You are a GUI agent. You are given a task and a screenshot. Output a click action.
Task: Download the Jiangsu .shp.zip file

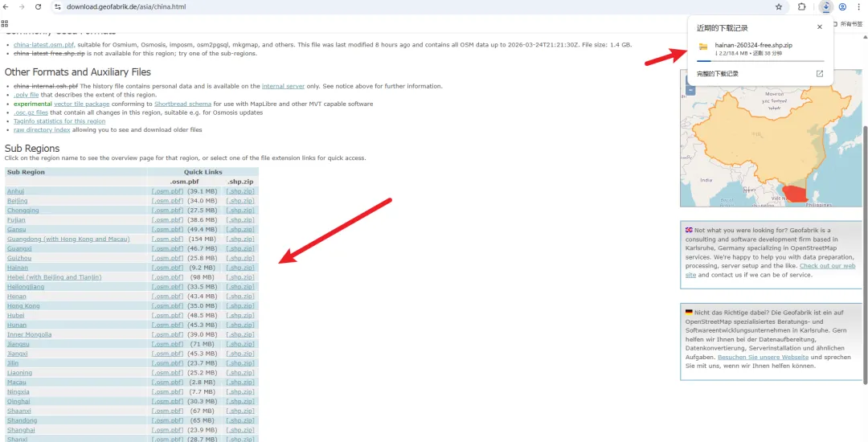[240, 344]
